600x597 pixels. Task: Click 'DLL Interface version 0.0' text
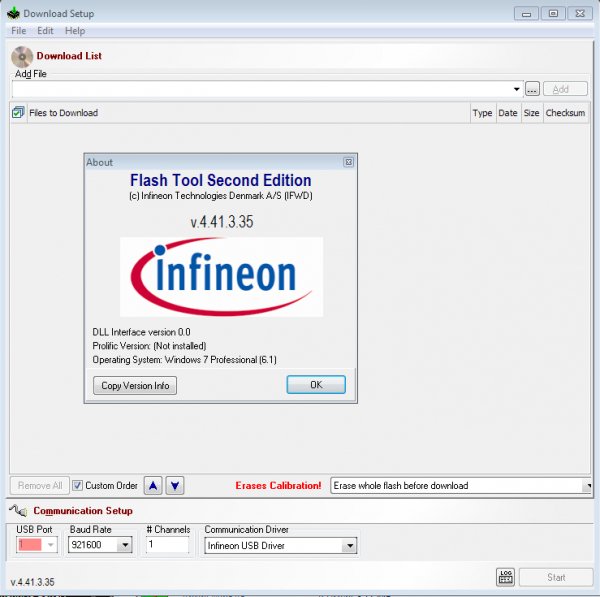coord(141,332)
